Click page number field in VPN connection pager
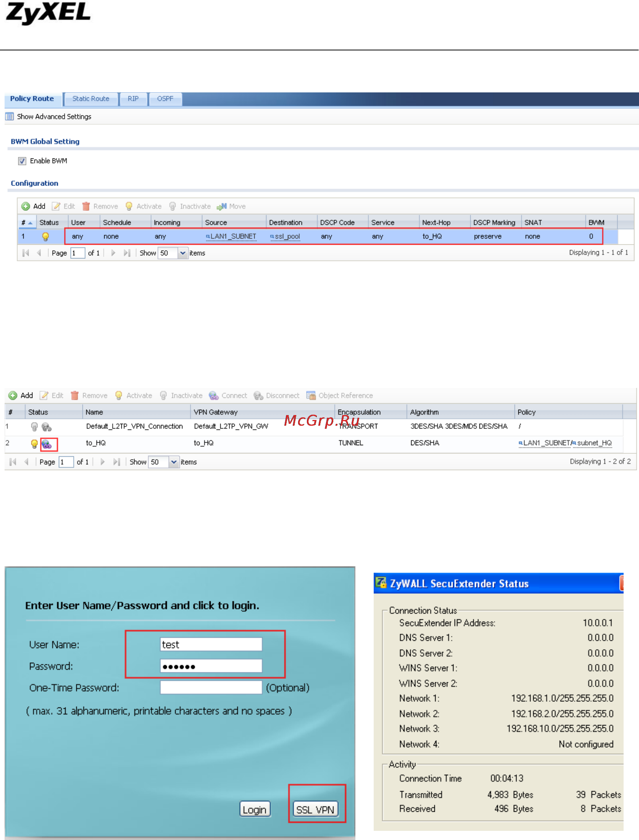The height and width of the screenshot is (840, 639). point(66,462)
